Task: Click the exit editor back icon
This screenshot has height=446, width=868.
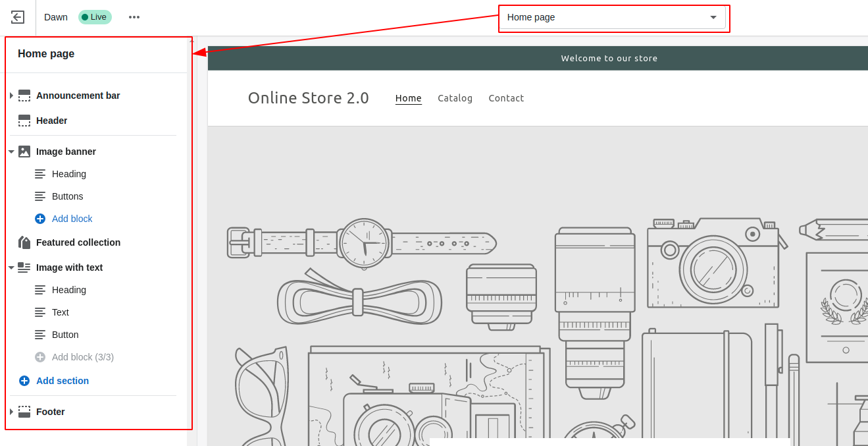Action: click(x=18, y=17)
